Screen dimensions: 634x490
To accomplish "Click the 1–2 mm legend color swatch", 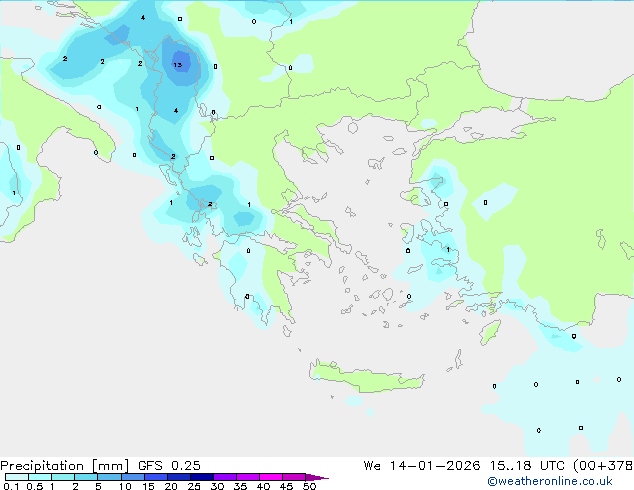I will [63, 477].
